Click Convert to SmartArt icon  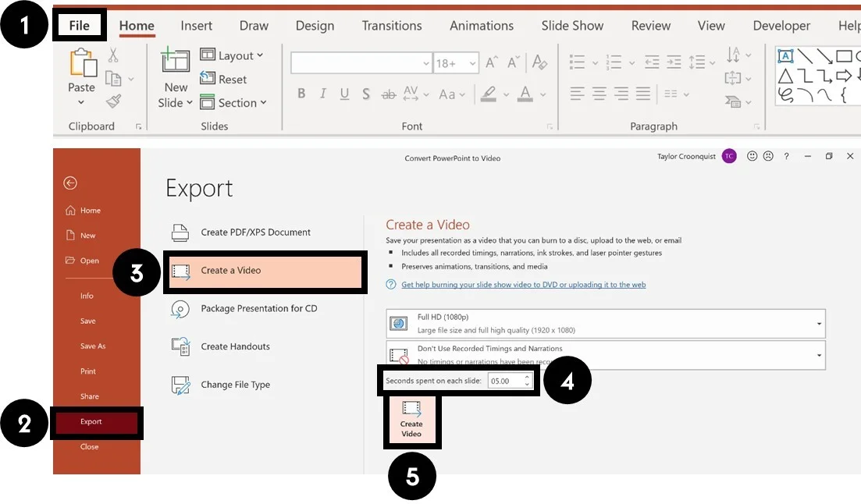click(733, 101)
